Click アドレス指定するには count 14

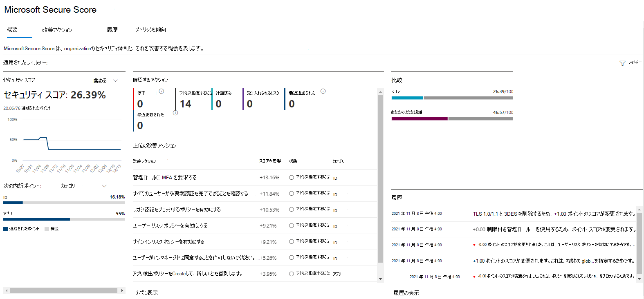(186, 104)
